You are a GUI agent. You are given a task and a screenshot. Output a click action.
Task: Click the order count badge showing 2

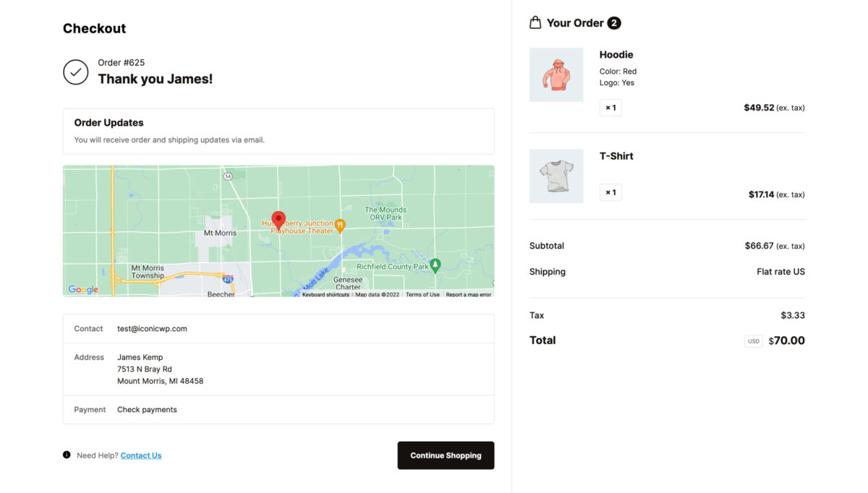click(613, 22)
